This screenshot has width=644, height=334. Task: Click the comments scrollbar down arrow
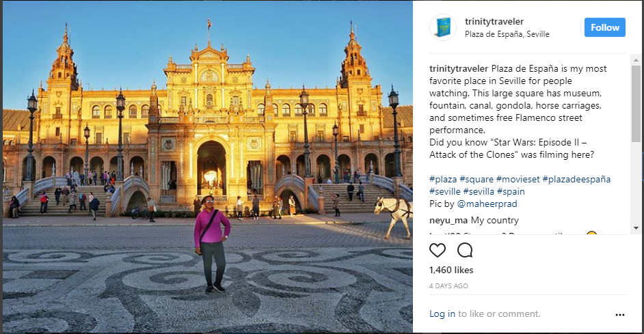pyautogui.click(x=636, y=227)
